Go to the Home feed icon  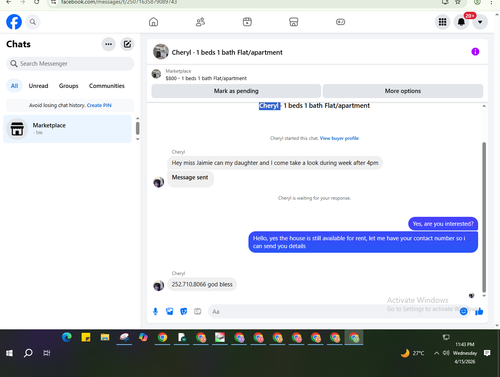click(x=153, y=22)
